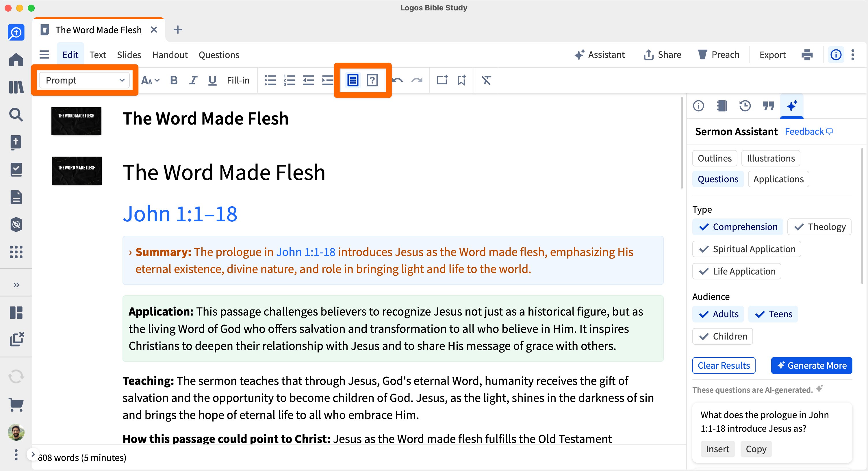This screenshot has height=471, width=868.
Task: Open the font size dropdown
Action: 150,80
